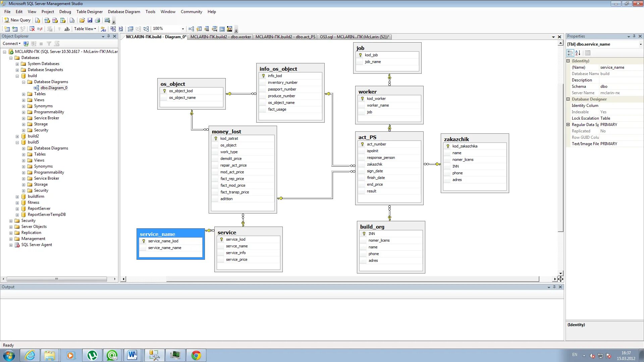Click the New Text Annotation icon
This screenshot has height=362, width=644.
point(67,29)
